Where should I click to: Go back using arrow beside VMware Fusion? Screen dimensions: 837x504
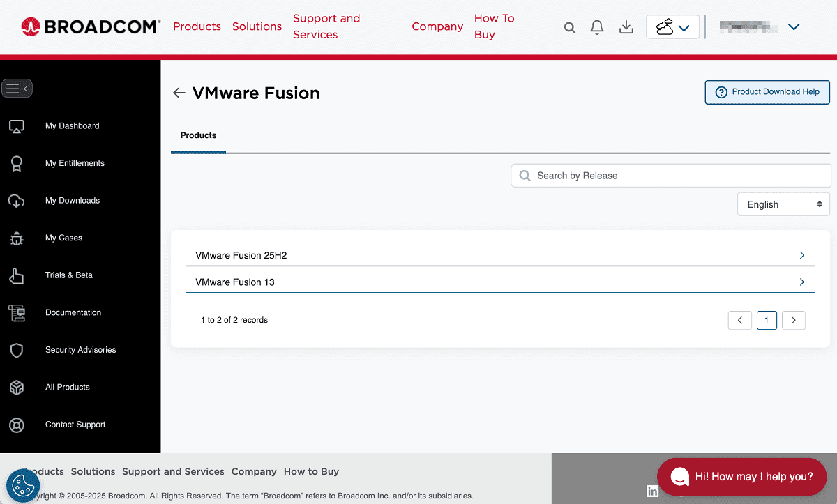coord(179,93)
